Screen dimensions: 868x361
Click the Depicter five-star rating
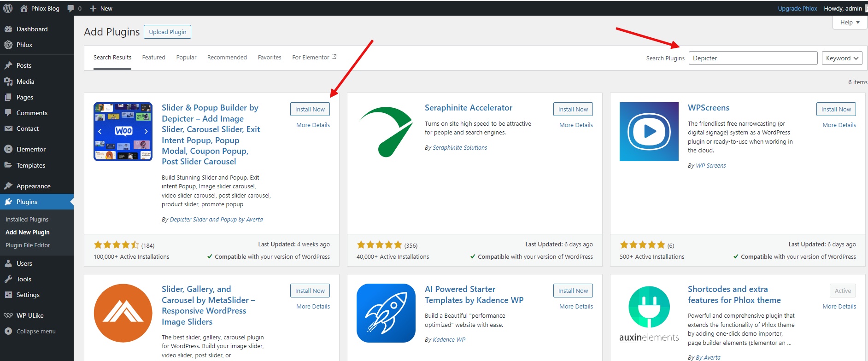click(116, 245)
